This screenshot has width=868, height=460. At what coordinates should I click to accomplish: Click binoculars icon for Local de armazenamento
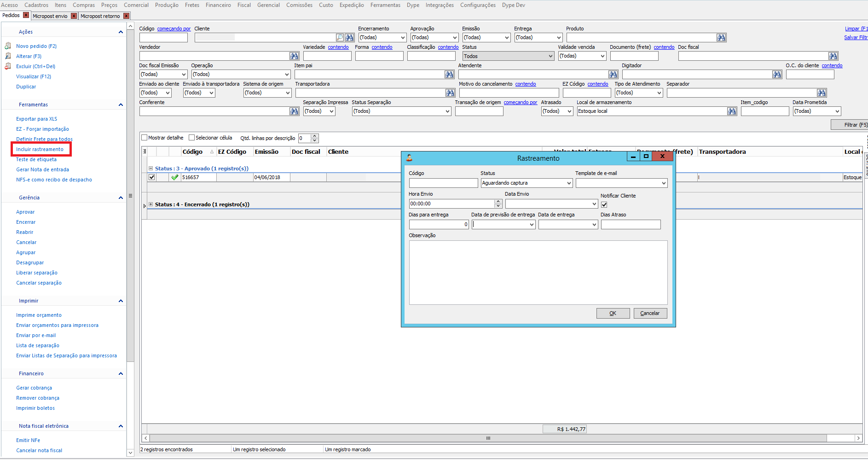pyautogui.click(x=732, y=111)
